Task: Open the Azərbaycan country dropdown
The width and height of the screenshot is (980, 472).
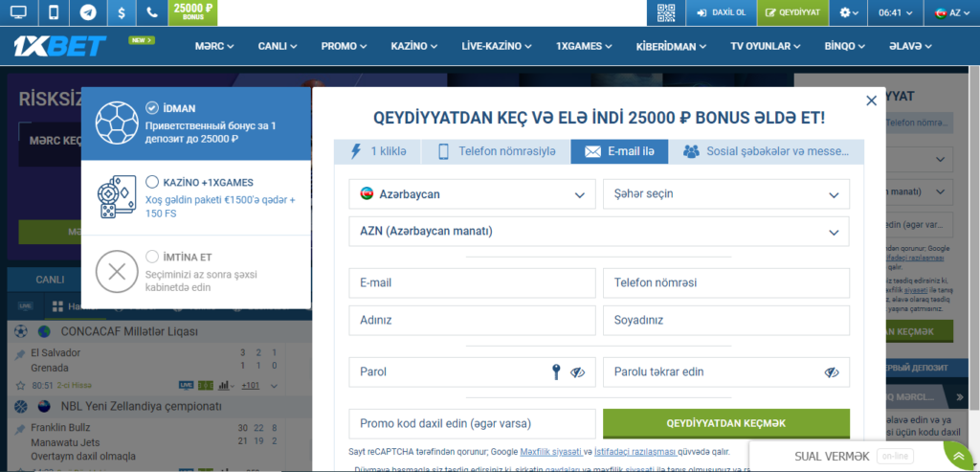Action: click(x=473, y=194)
